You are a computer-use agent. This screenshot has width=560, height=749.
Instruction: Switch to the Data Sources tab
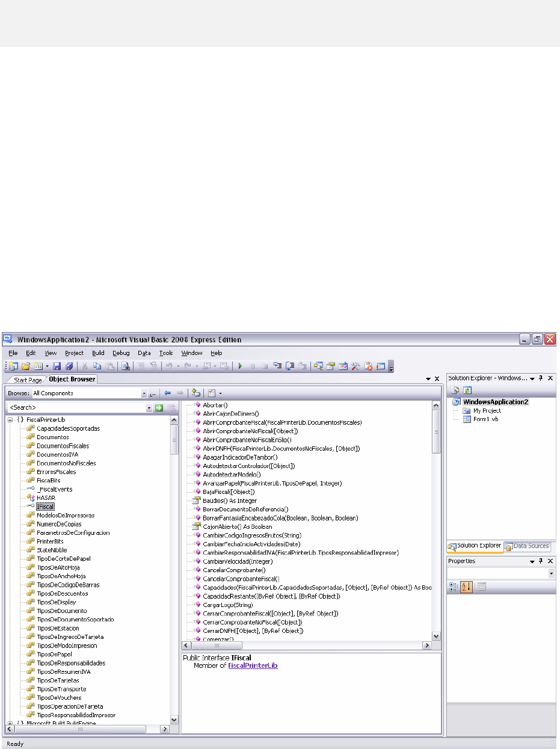tap(527, 546)
